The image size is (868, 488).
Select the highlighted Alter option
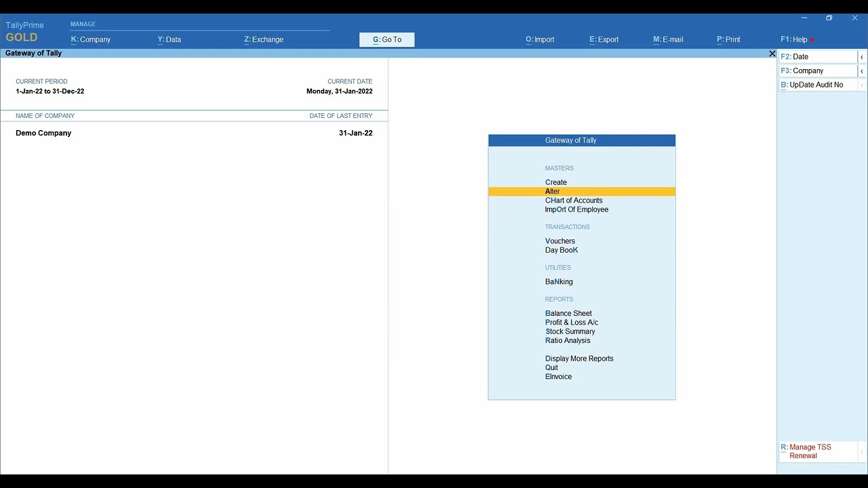coord(582,192)
